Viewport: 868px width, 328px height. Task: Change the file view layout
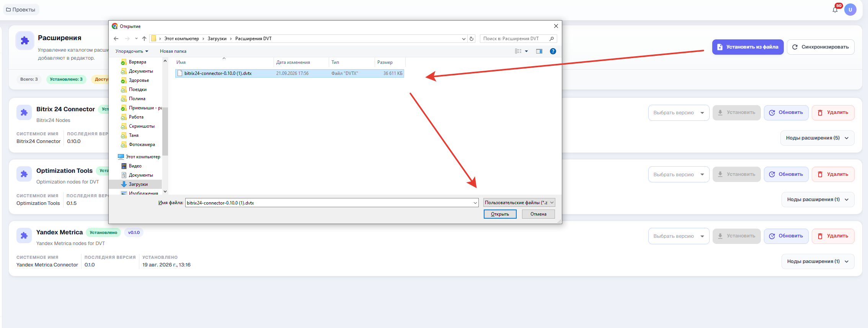click(519, 51)
